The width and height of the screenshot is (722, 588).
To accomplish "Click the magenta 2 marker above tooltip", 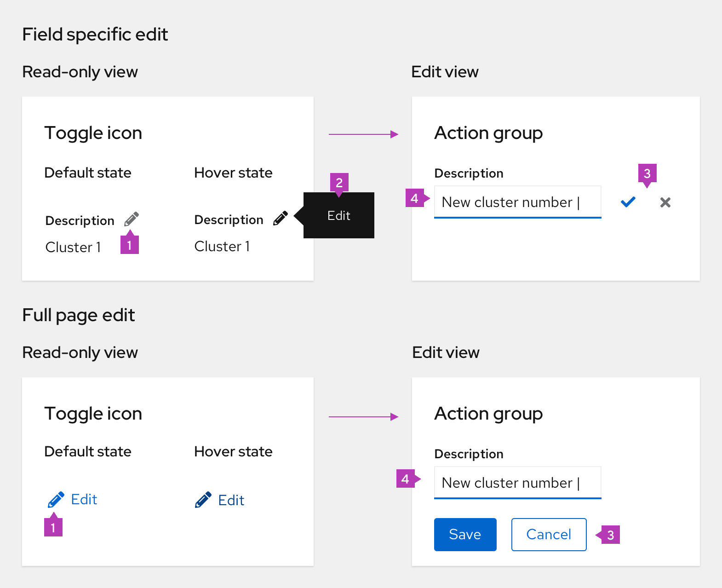I will (x=339, y=183).
